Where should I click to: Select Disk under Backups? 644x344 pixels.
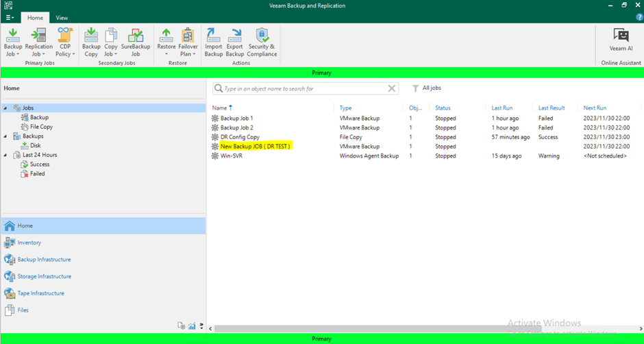coord(36,145)
